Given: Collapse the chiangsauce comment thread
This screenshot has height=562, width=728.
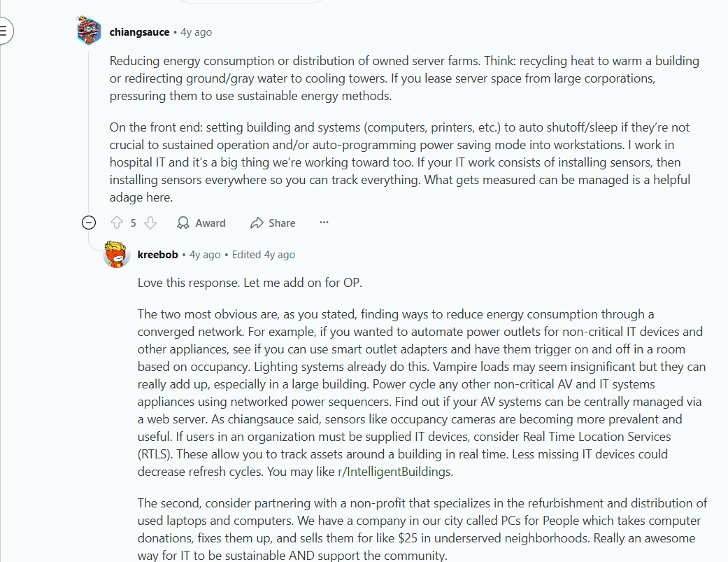Looking at the screenshot, I should [89, 223].
